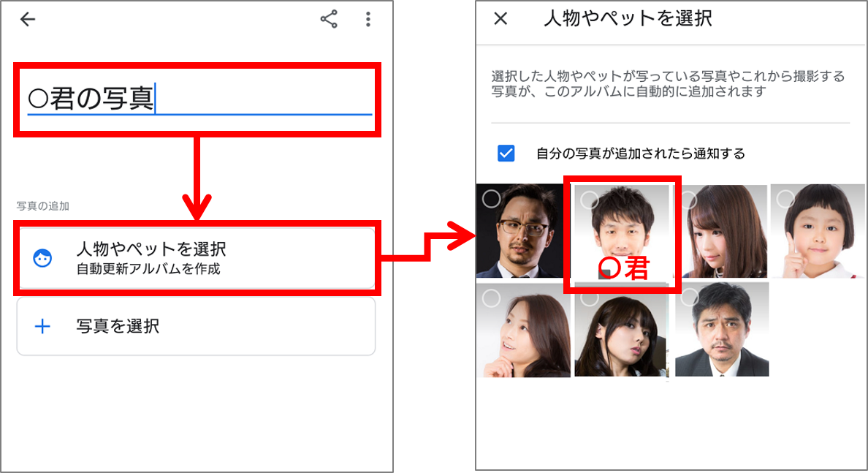This screenshot has height=473, width=868.
Task: Select the circle on the brown-haired woman looking down
Action: click(688, 198)
